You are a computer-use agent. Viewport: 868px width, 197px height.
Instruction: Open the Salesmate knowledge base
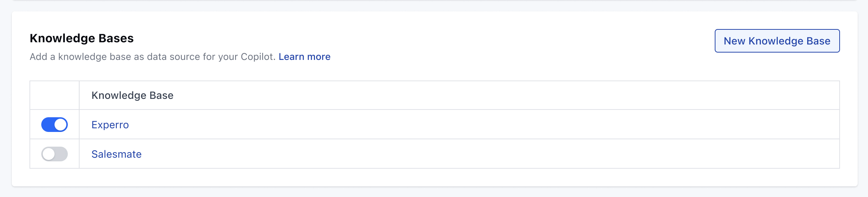[x=116, y=154]
